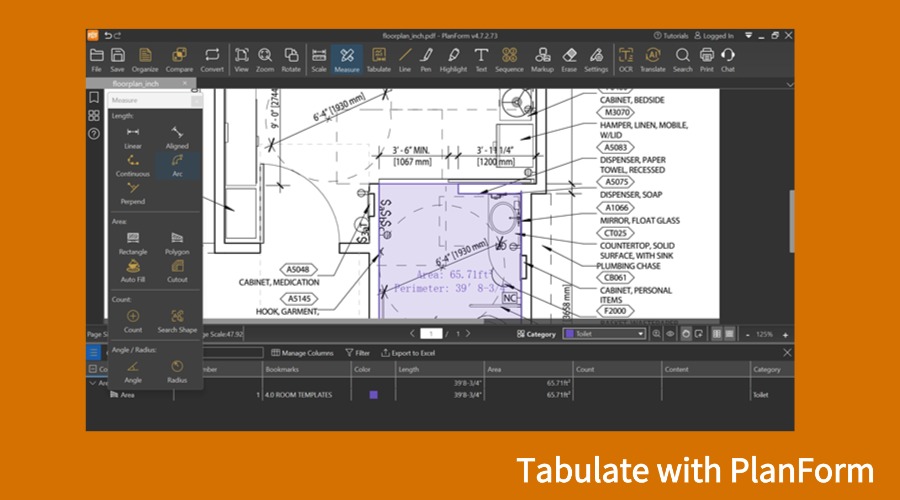Open the Convert tool
This screenshot has width=900, height=500.
click(x=212, y=60)
